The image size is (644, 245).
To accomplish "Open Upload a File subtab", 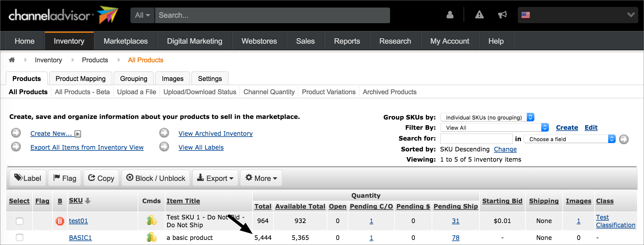I will pos(136,92).
